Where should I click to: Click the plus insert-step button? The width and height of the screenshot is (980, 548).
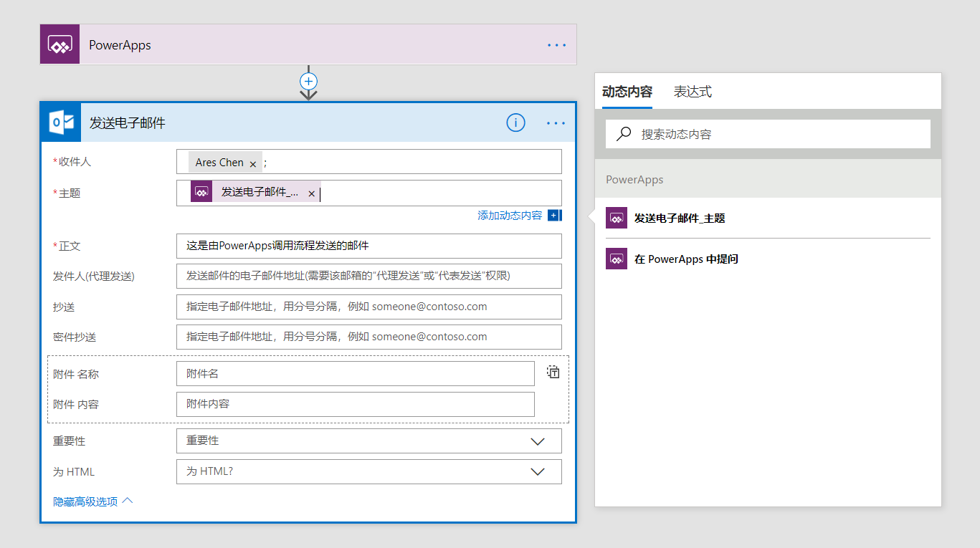click(x=308, y=81)
